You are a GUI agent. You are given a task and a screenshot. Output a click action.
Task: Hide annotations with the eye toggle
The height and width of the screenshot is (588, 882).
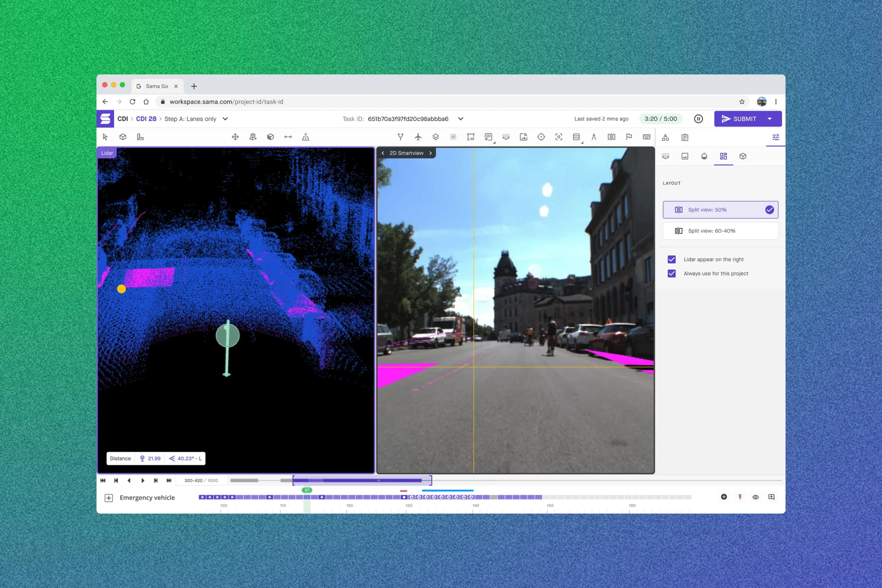pyautogui.click(x=756, y=497)
